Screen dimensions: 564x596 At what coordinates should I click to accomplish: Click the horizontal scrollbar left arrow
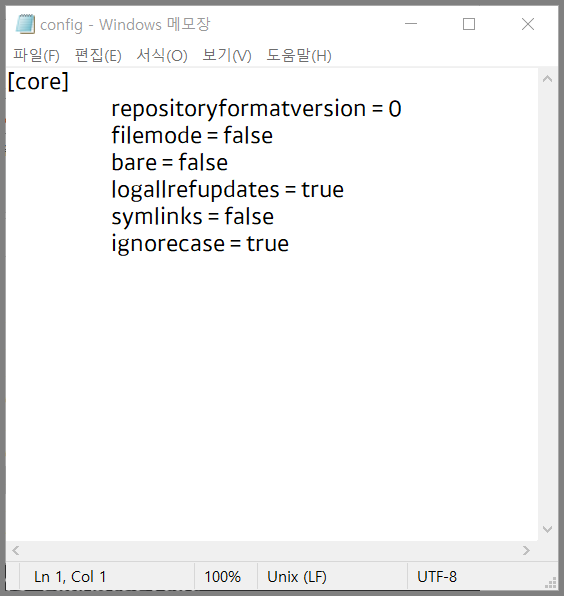[x=16, y=550]
